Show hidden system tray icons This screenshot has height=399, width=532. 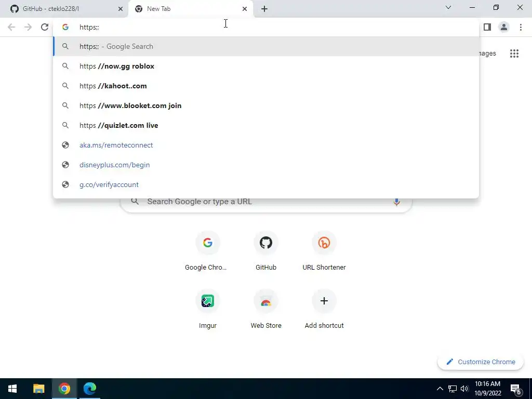pos(440,389)
